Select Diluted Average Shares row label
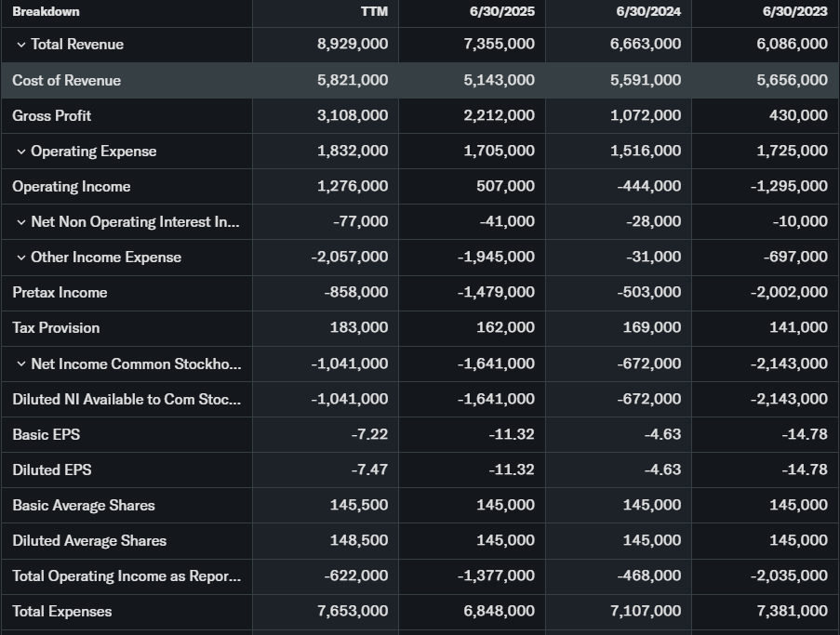This screenshot has width=840, height=635. (x=89, y=540)
